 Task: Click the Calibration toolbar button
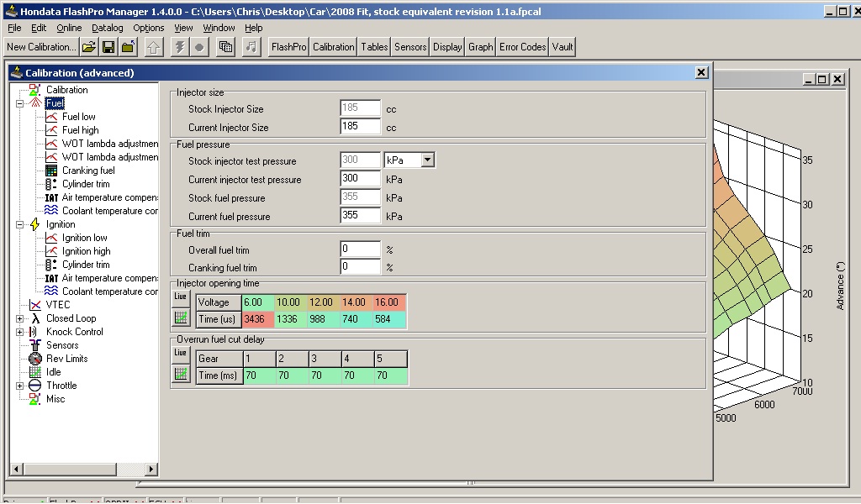pos(333,47)
